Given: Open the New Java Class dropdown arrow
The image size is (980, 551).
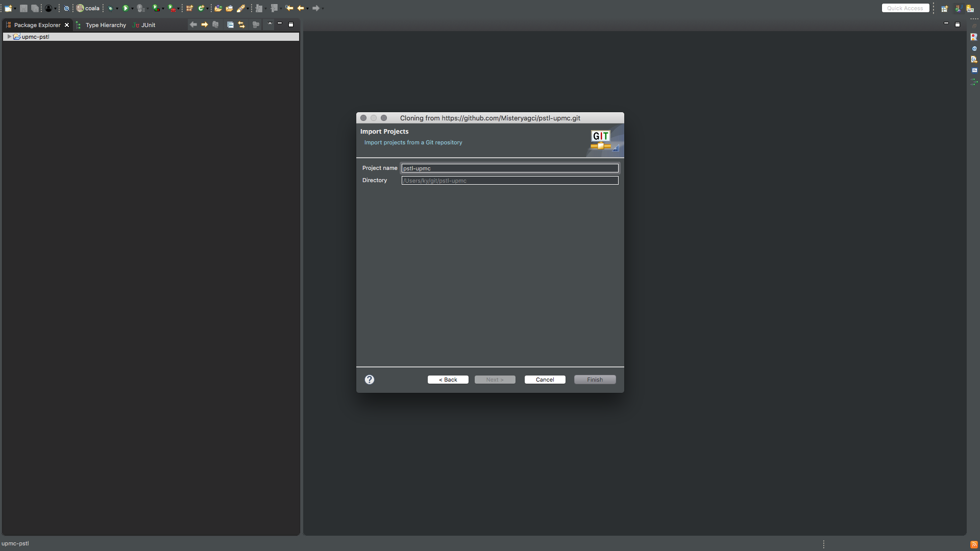Looking at the screenshot, I should click(208, 9).
